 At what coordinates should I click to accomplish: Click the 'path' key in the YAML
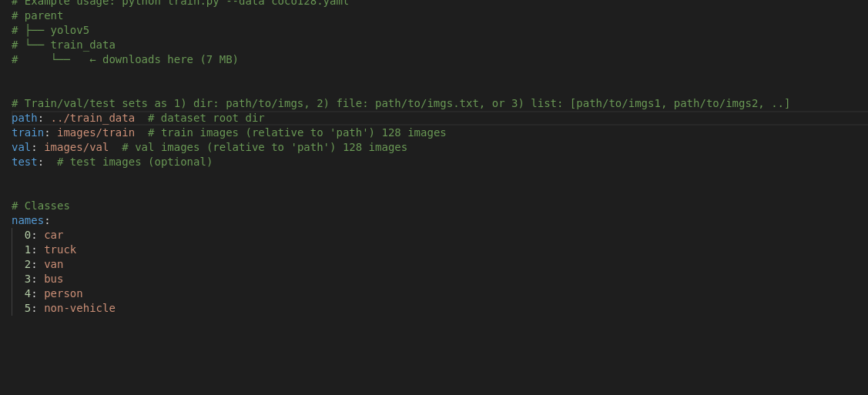tap(24, 118)
